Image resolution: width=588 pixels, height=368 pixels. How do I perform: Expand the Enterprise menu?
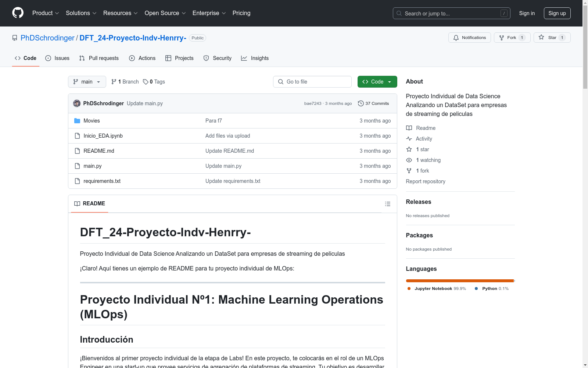pos(209,13)
